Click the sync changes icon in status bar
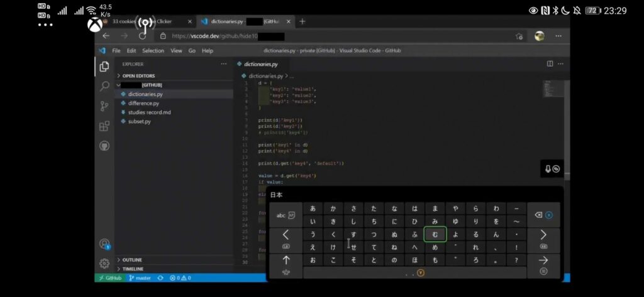644x297 pixels. point(160,278)
